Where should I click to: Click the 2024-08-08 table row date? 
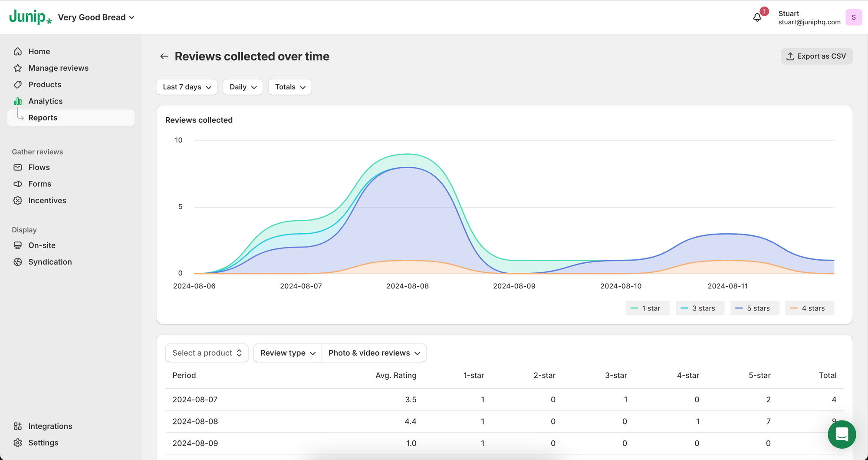tap(195, 421)
